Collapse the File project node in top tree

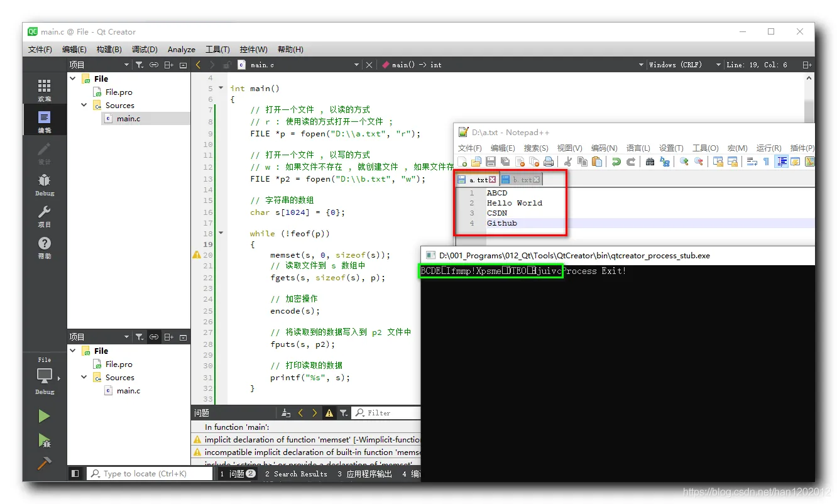74,79
